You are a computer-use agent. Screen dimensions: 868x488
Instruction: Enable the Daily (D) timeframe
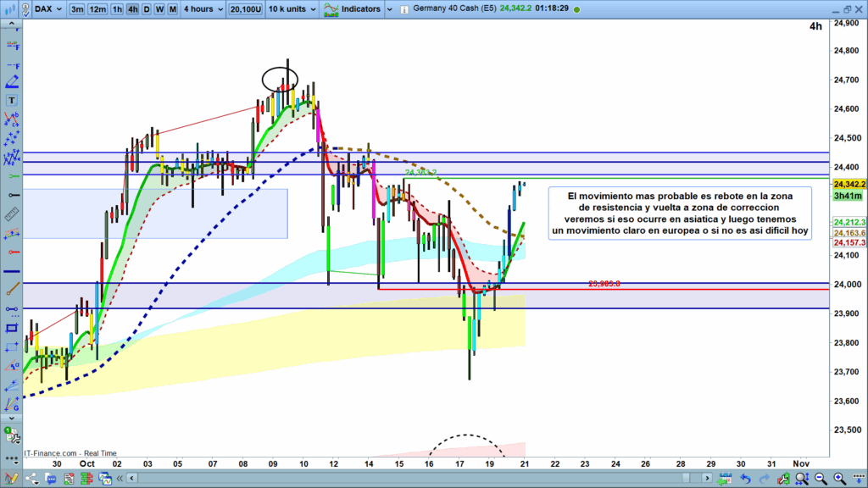click(x=147, y=9)
